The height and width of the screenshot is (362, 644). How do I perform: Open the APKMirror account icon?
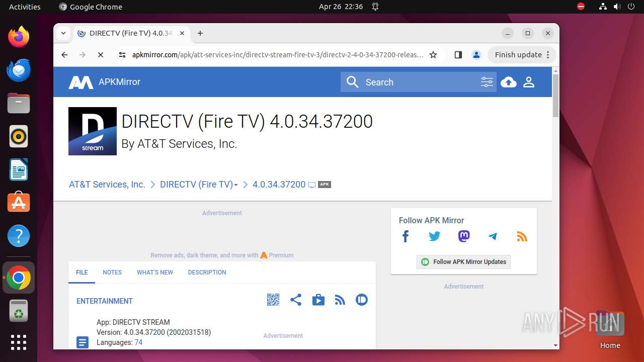point(529,82)
